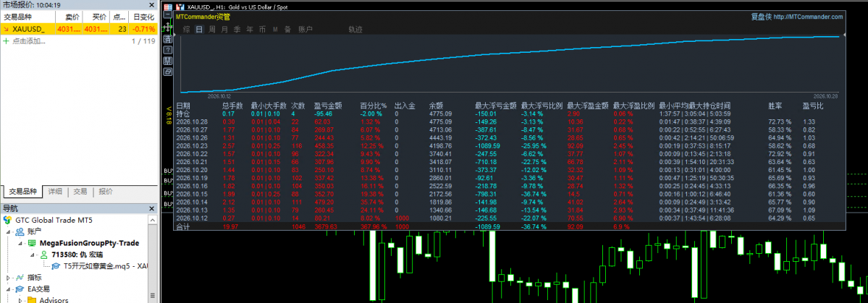Screen dimensions: 868x303
Task: Click the chart icon beside XAUUSD_ title
Action: coord(180,7)
